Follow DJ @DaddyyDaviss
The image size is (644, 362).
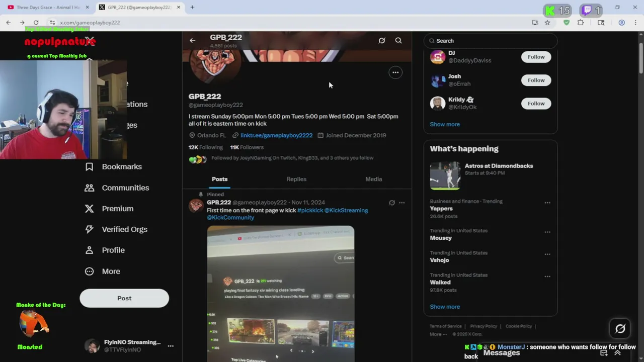[x=536, y=57]
